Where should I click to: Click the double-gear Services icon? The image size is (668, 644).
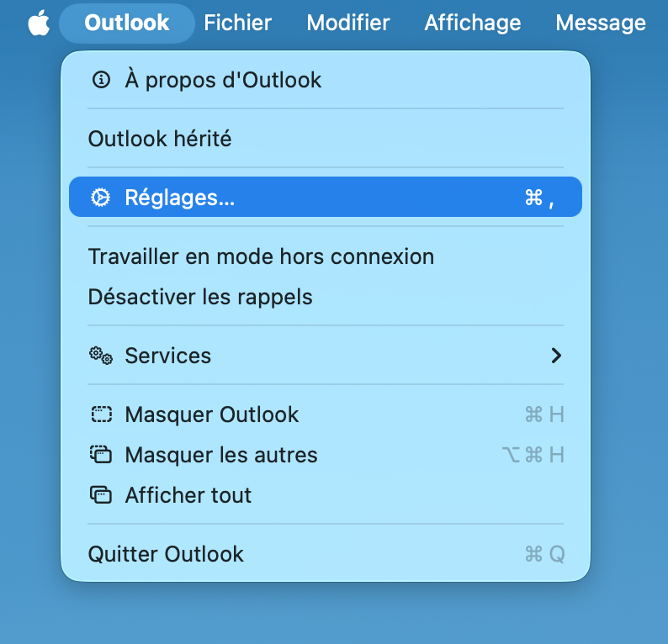pos(101,356)
